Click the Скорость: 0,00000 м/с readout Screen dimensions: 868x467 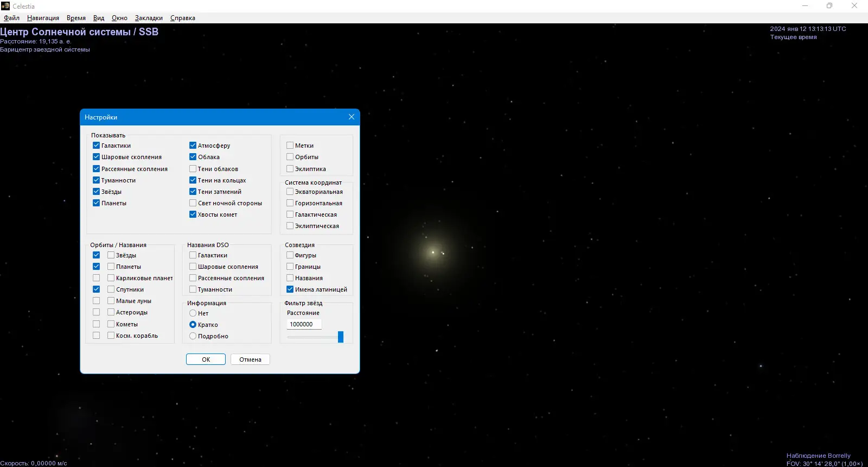click(34, 463)
